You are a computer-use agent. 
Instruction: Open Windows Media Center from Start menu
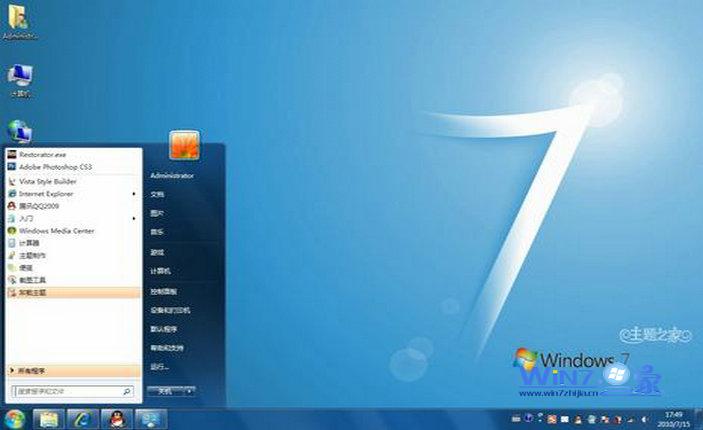point(74,231)
